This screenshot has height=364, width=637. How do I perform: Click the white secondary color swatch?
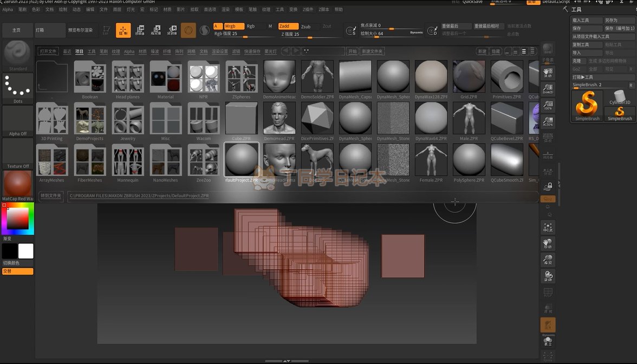click(x=25, y=251)
